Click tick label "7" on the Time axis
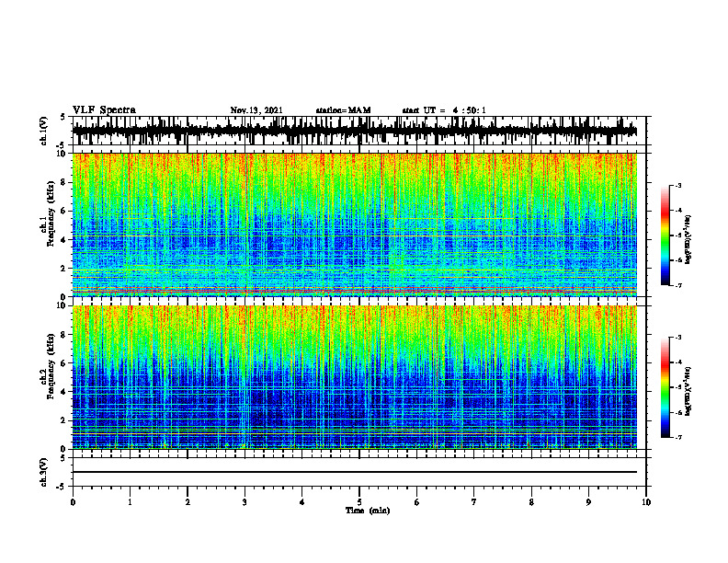Screen dimensions: 728x563 click(474, 502)
